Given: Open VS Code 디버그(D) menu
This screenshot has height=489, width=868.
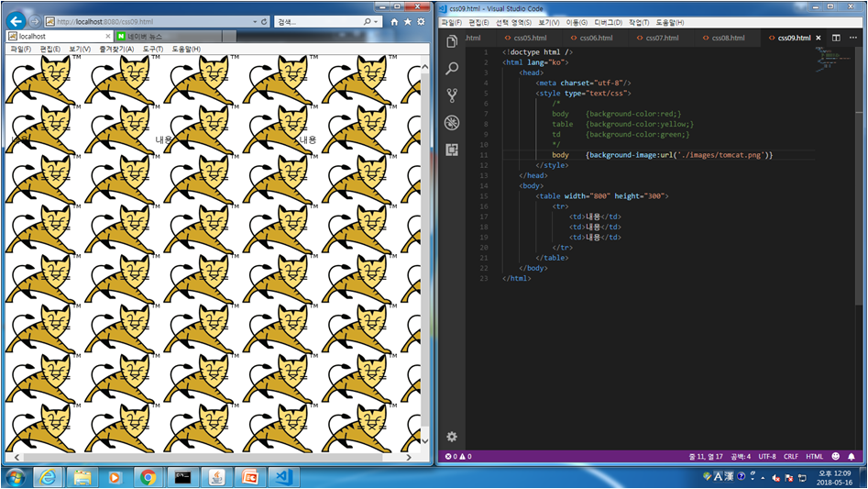Looking at the screenshot, I should pos(608,22).
